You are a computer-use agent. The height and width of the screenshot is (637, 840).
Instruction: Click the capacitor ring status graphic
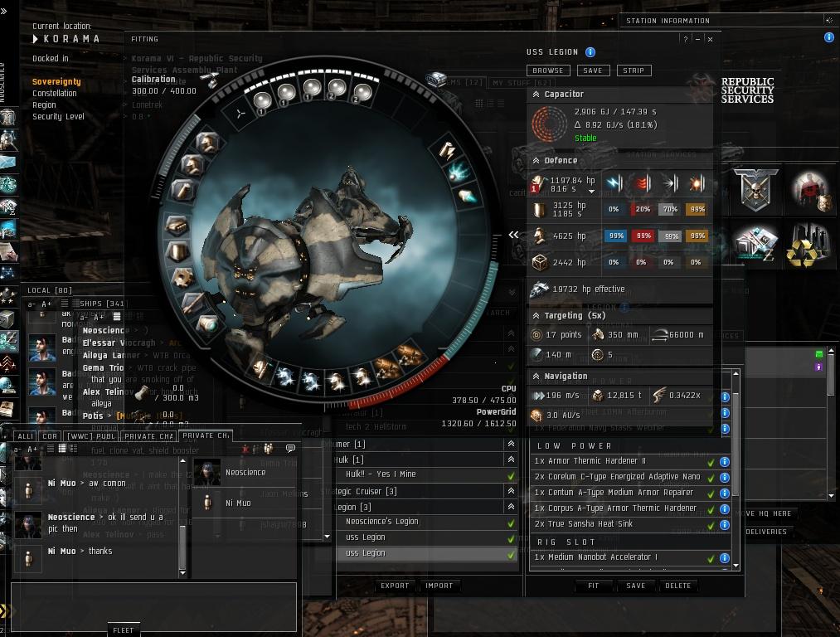[549, 124]
